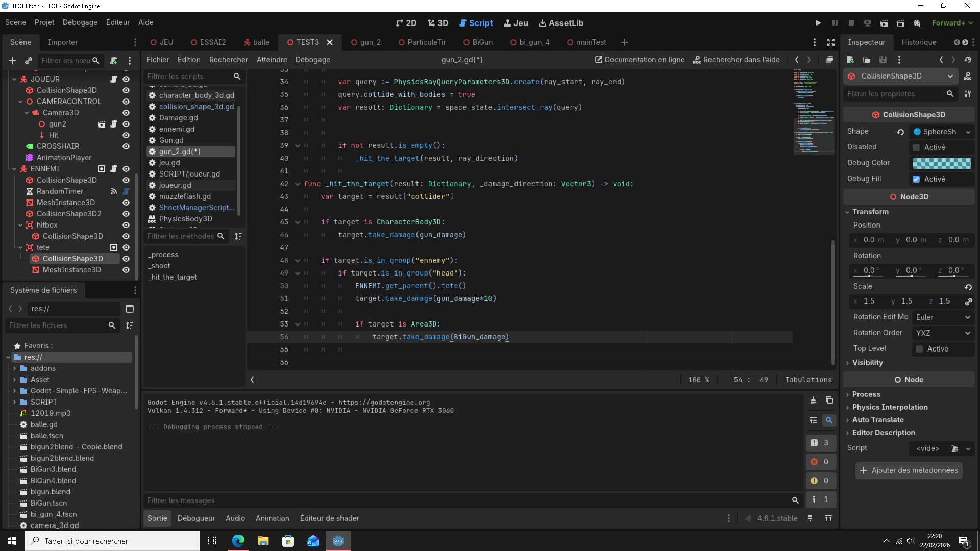Click Ajouter des métadonnées button
This screenshot has width=980, height=551.
909,470
